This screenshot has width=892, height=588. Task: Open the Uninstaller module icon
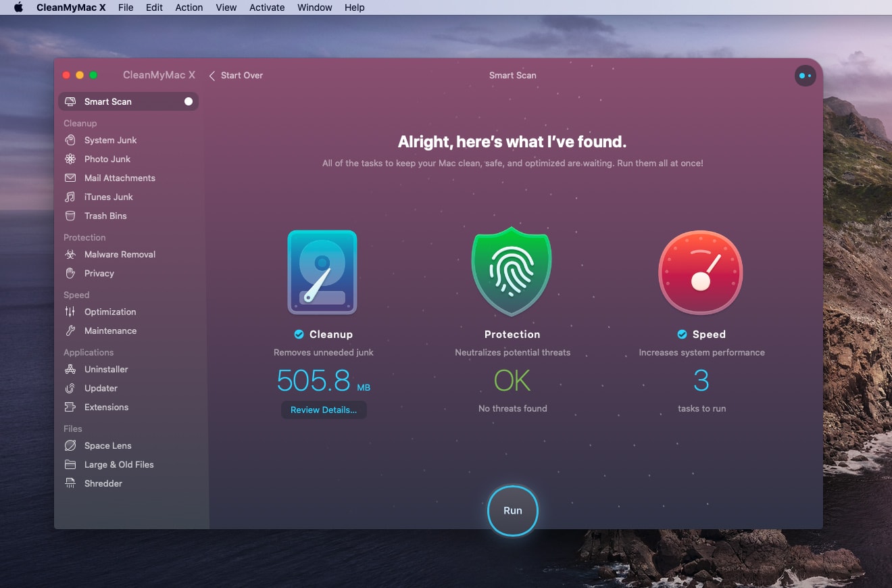tap(70, 369)
